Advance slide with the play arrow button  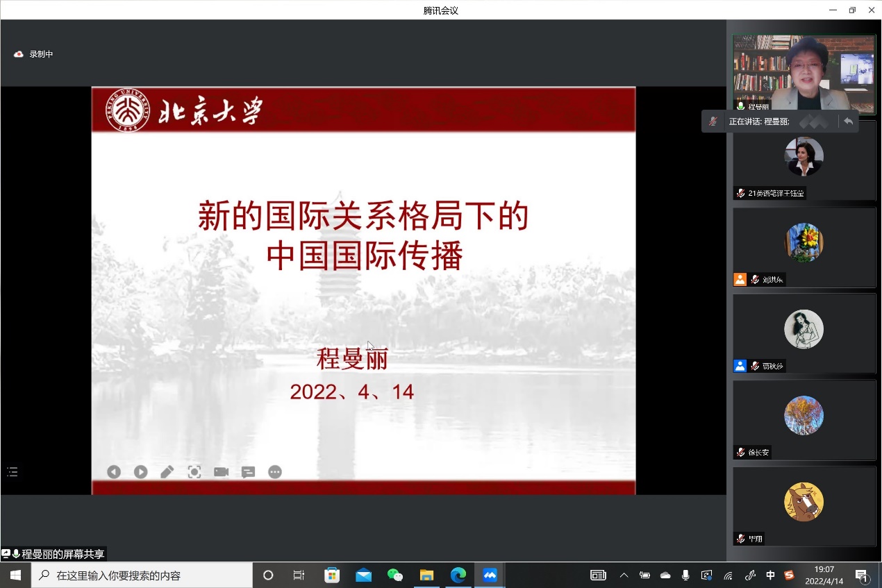coord(141,472)
